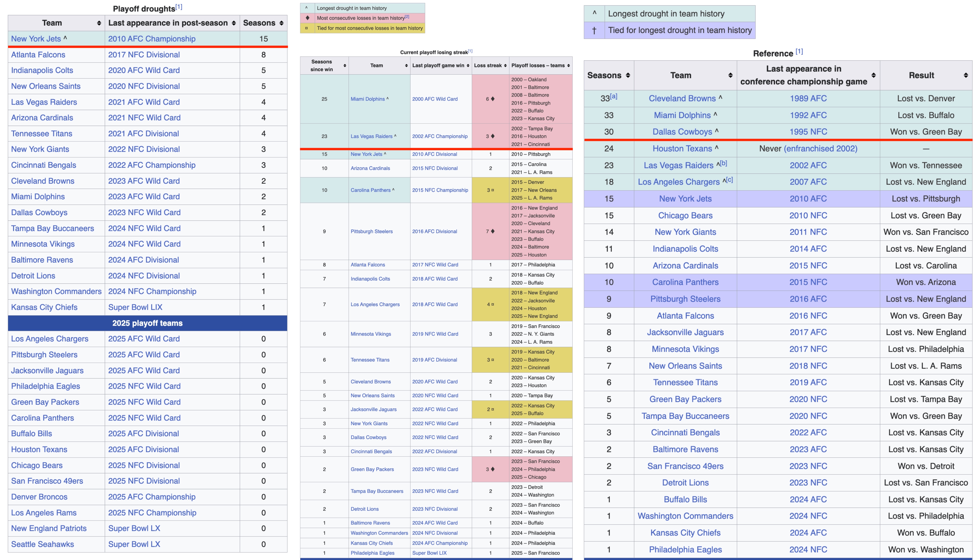The height and width of the screenshot is (560, 980).
Task: Open the 1995 NFC link
Action: point(808,132)
